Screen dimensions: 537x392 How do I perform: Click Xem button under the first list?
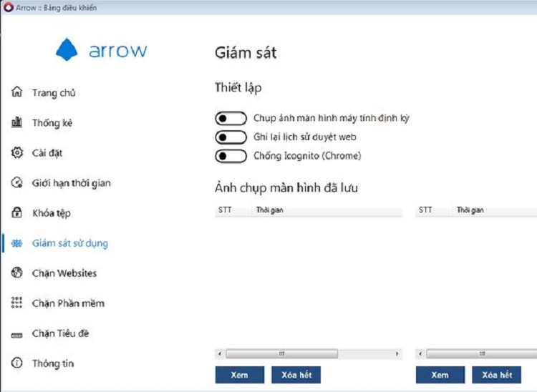point(240,375)
